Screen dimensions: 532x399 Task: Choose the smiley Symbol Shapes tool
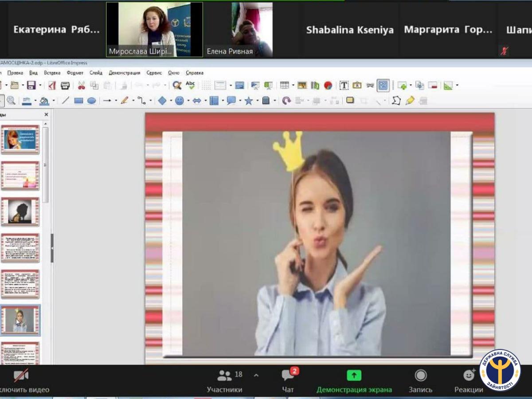(x=179, y=101)
